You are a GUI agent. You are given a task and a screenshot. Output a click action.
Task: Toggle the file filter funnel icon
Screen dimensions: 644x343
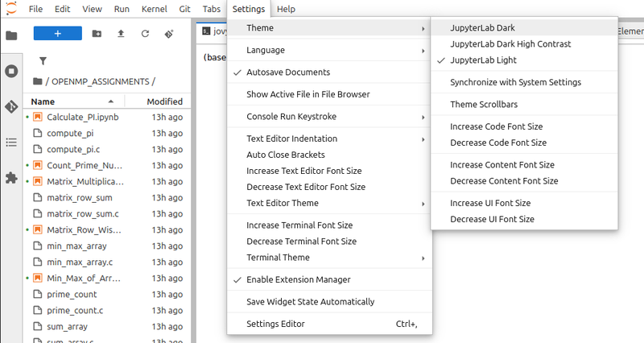pos(43,60)
